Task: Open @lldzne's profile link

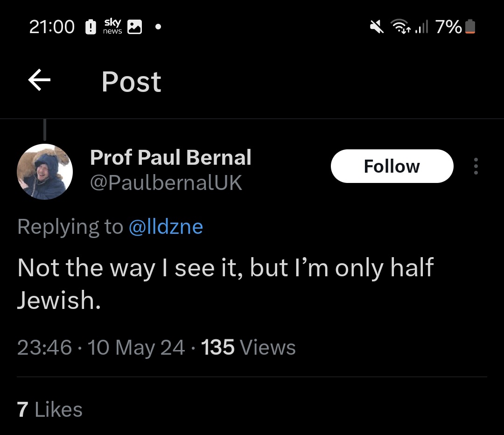Action: [x=166, y=226]
